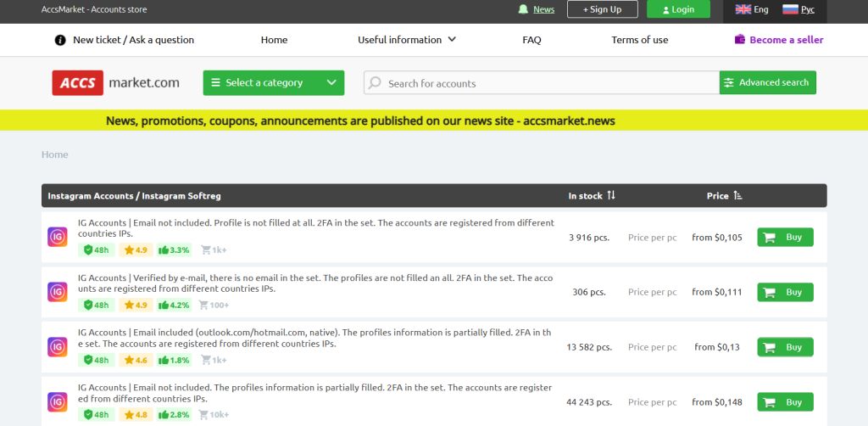868x426 pixels.
Task: Click inside Search for accounts field
Action: click(542, 83)
